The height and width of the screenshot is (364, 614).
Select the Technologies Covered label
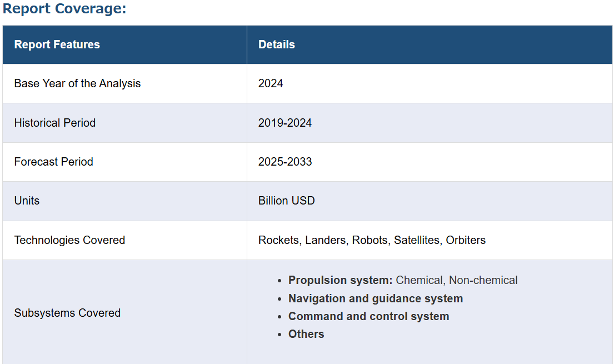69,240
